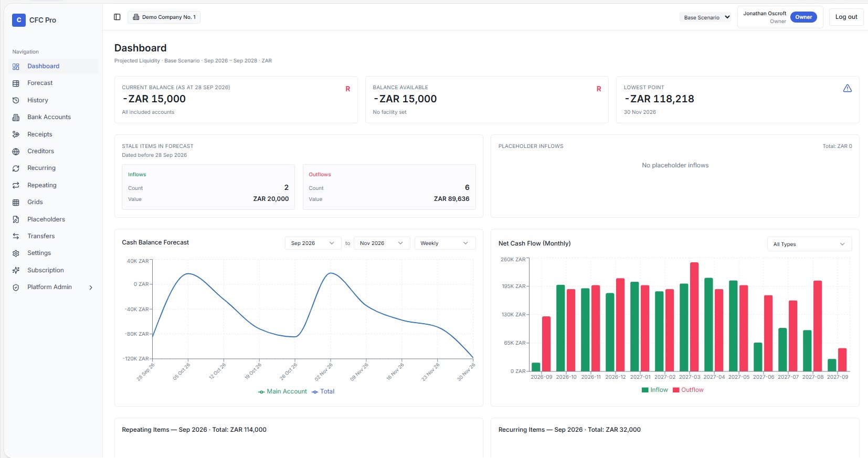Click the Subscription sparkle icon
This screenshot has height=458, width=868.
point(16,270)
